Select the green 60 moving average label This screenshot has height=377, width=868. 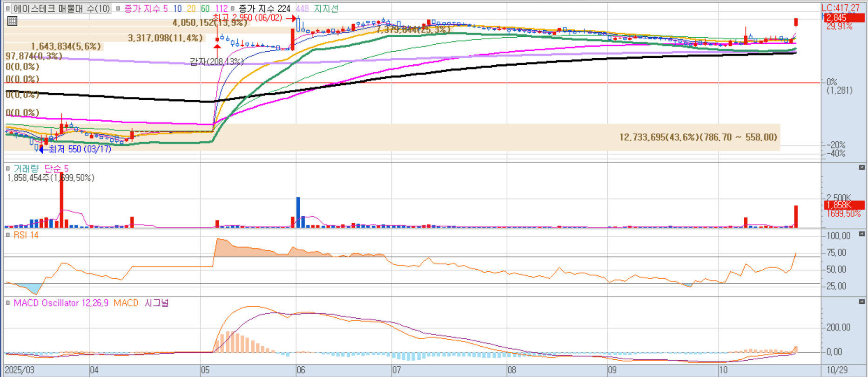coord(205,9)
